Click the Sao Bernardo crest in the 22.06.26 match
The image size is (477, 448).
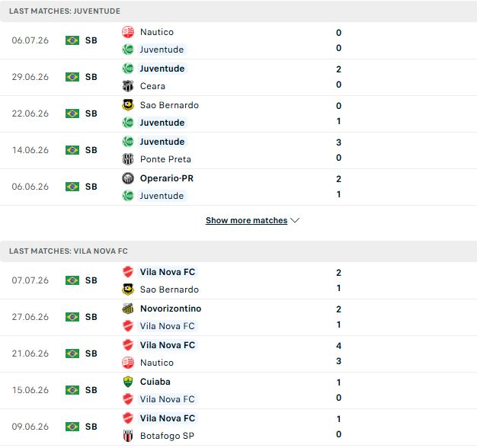click(x=128, y=105)
